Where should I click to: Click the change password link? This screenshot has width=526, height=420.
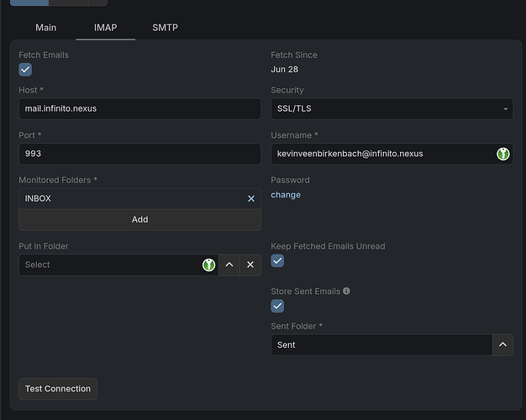coord(285,195)
